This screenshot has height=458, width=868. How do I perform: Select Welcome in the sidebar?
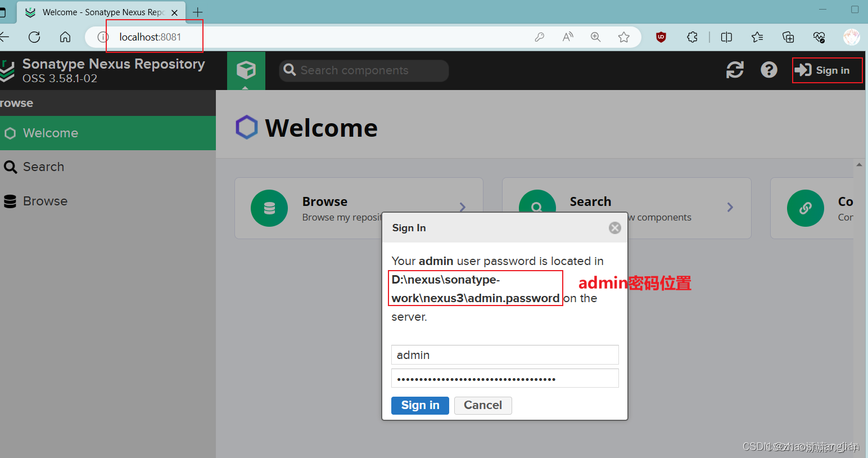(108, 133)
